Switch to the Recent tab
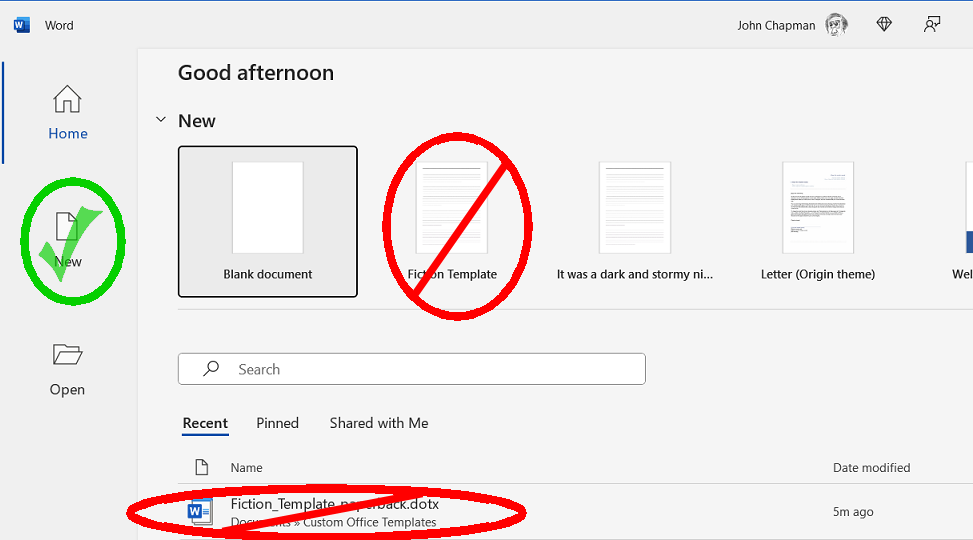 [205, 423]
